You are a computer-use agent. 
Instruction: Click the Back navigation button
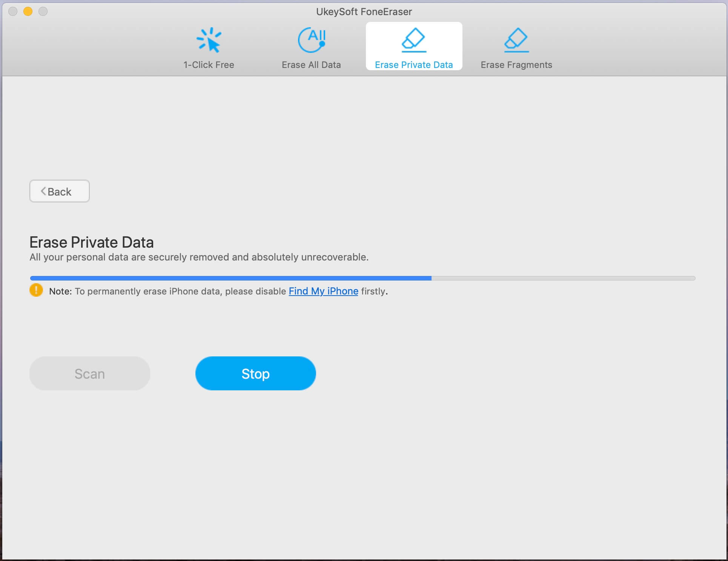60,191
